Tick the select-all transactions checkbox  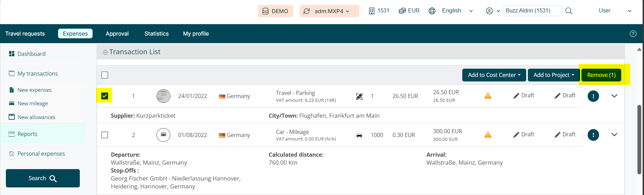tap(105, 75)
